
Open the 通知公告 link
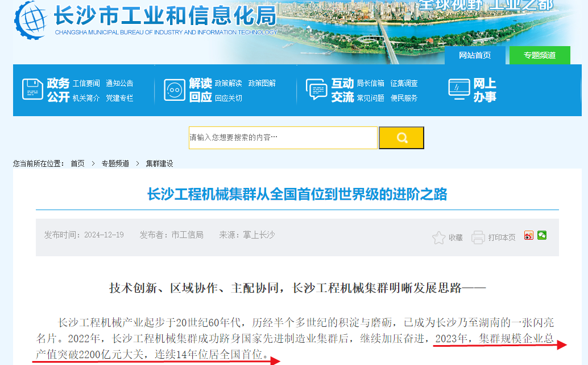click(119, 83)
